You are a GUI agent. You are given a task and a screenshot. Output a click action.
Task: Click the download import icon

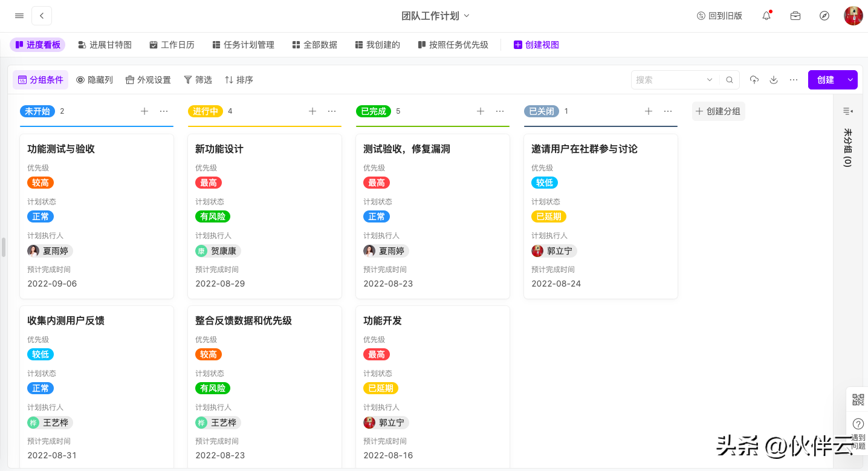(774, 80)
